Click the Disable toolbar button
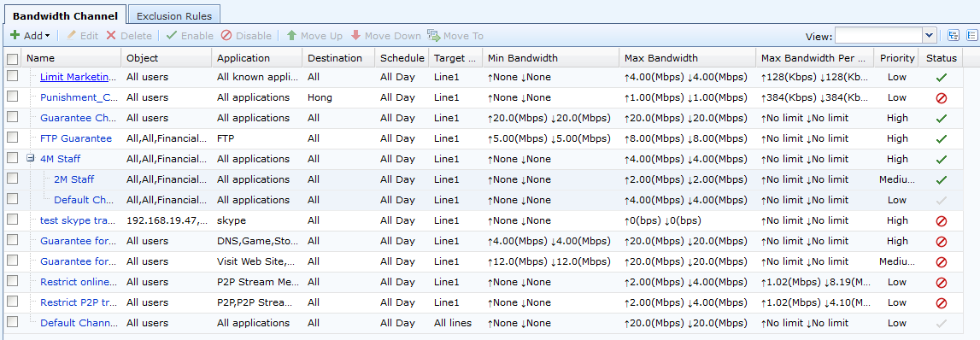Viewport: 980px width, 340px height. (x=246, y=36)
